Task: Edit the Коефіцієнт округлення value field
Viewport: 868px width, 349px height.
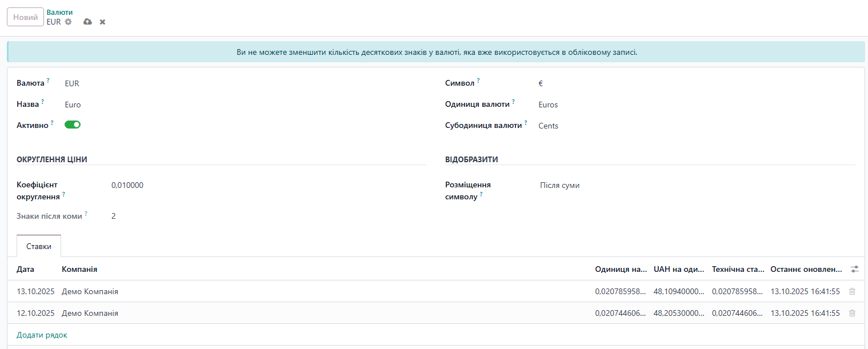Action: pyautogui.click(x=257, y=185)
